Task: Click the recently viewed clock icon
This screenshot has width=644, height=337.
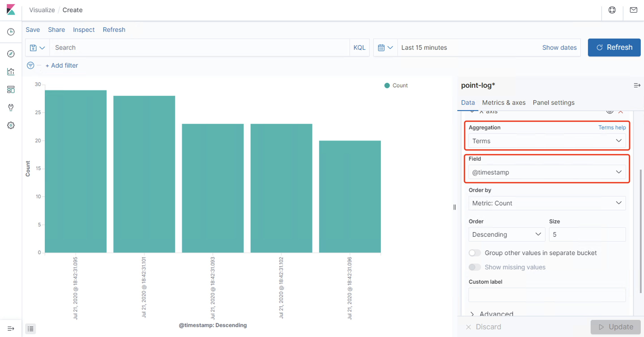Action: (x=11, y=32)
